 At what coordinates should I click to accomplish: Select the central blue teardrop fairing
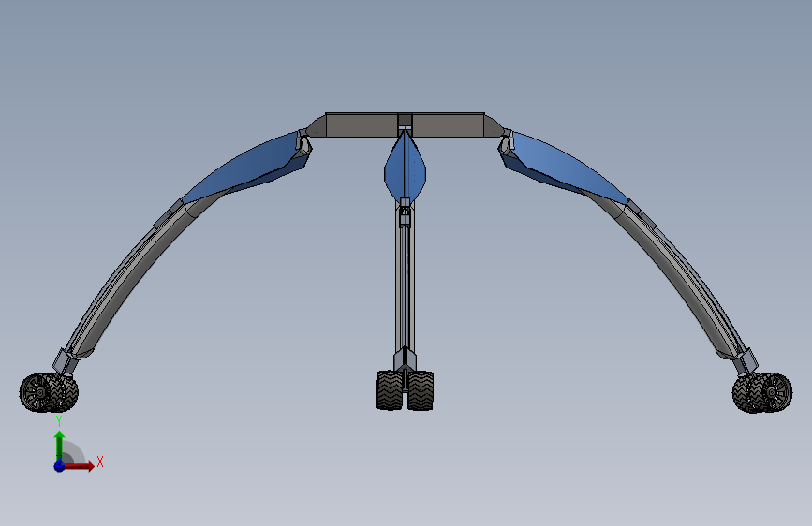(405, 167)
